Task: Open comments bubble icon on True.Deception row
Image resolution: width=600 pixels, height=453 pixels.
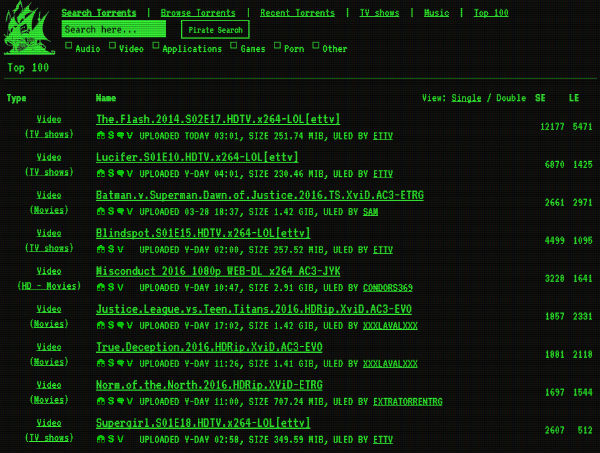Action: click(x=121, y=363)
